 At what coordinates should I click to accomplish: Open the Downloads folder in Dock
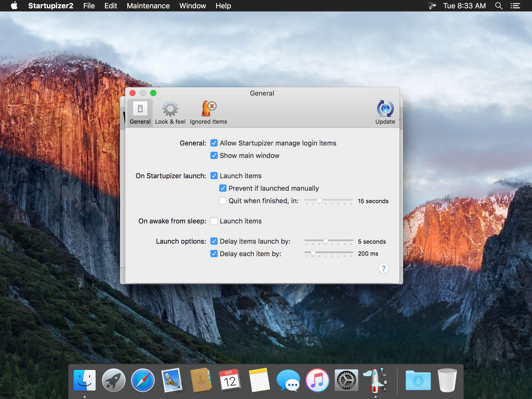click(418, 380)
